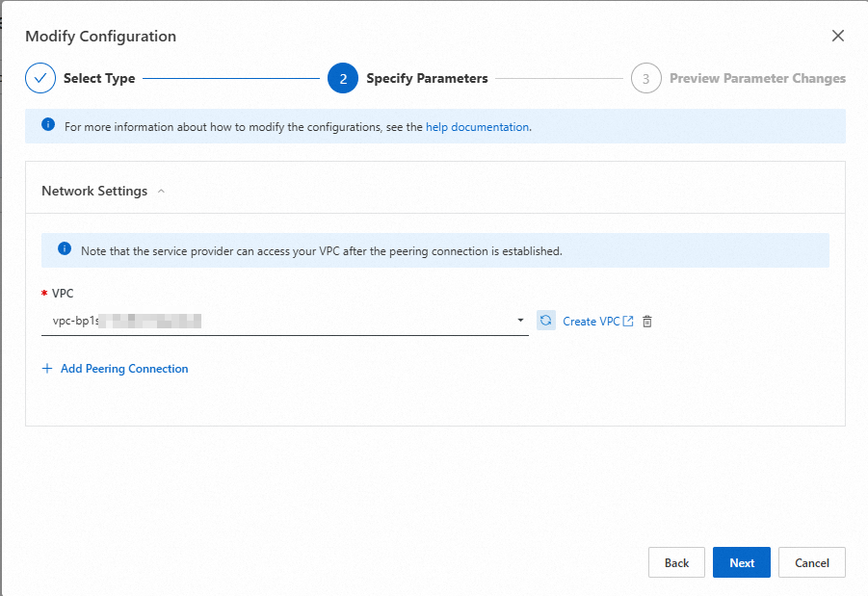The width and height of the screenshot is (868, 596).
Task: Proceed with the Next button
Action: click(741, 562)
